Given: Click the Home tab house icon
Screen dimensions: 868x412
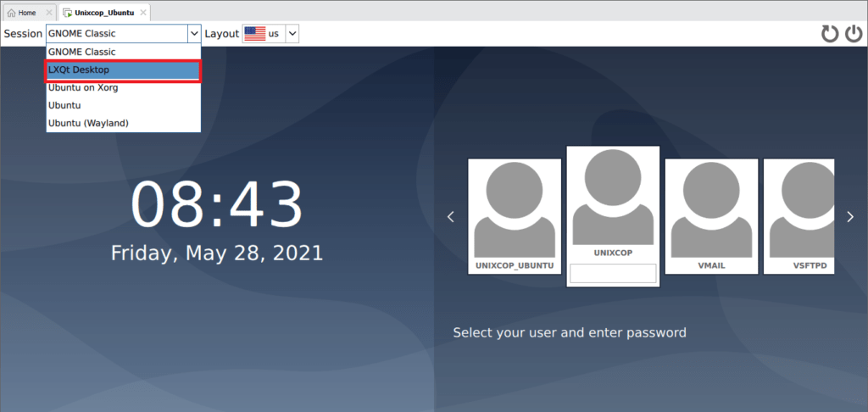Looking at the screenshot, I should tap(11, 12).
